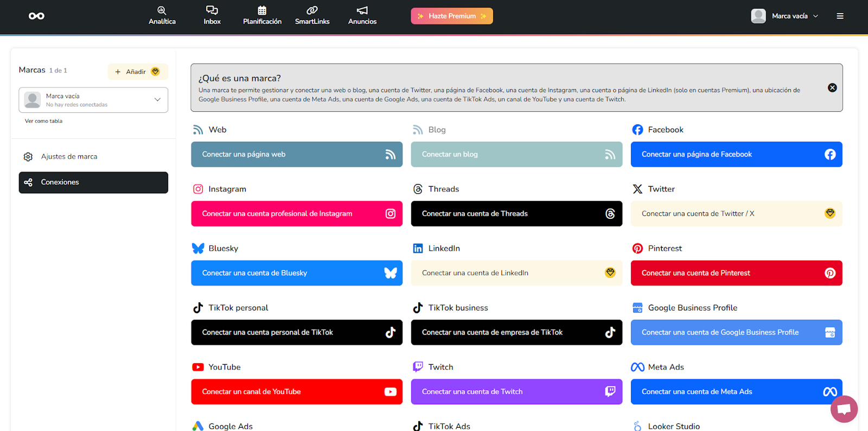The image size is (868, 431).
Task: Click the Google Ads logo icon
Action: pos(198,426)
